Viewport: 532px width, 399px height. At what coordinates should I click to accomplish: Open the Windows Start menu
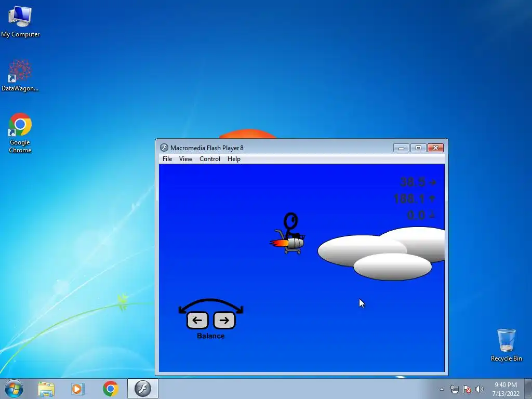click(x=14, y=389)
